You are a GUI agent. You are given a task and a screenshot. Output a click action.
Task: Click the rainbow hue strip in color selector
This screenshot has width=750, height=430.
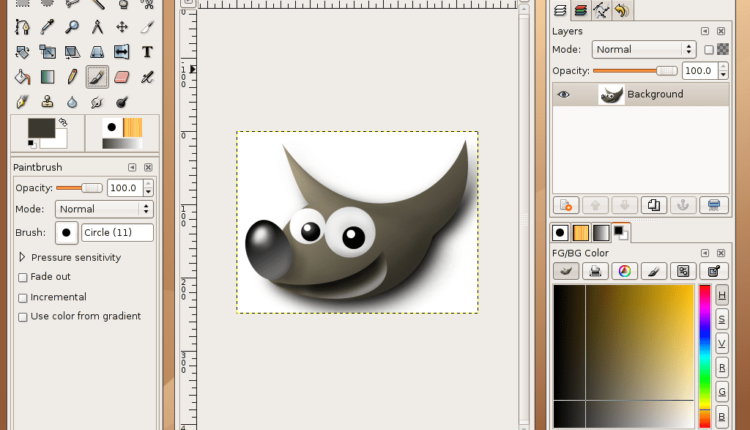tap(705, 356)
